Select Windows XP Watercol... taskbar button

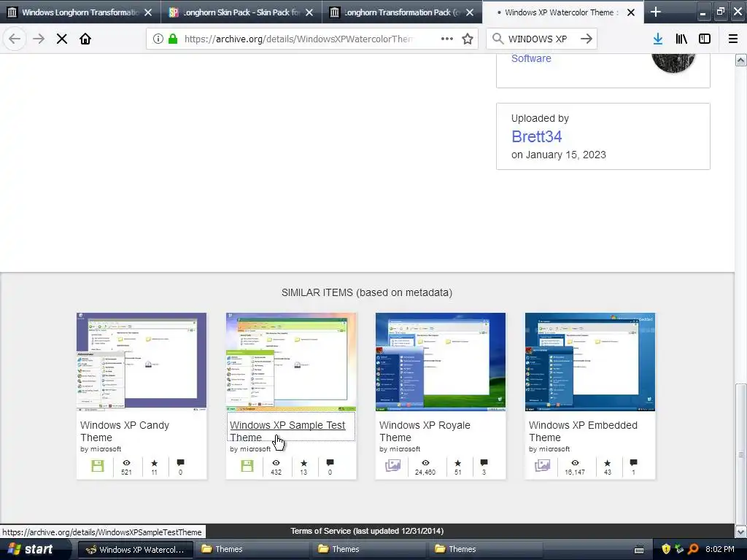[x=135, y=550]
